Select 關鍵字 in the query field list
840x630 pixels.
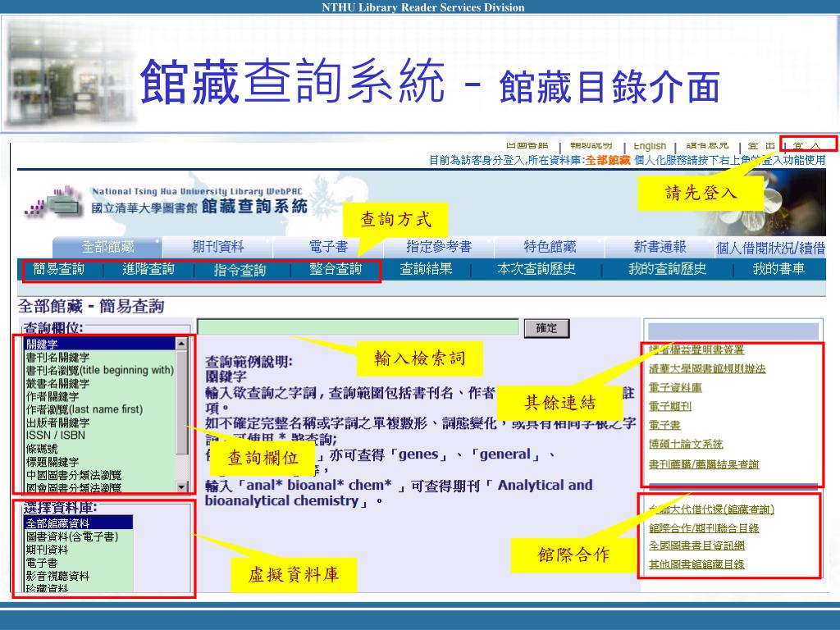tap(100, 344)
